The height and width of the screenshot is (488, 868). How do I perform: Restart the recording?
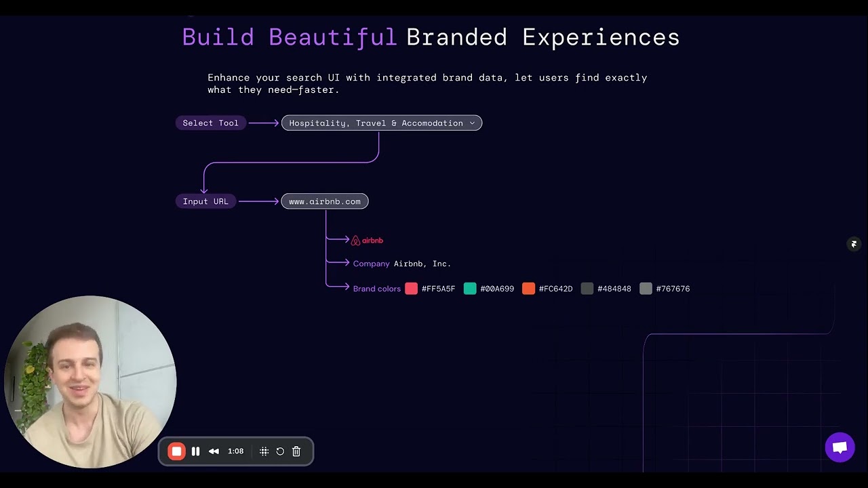click(x=280, y=451)
